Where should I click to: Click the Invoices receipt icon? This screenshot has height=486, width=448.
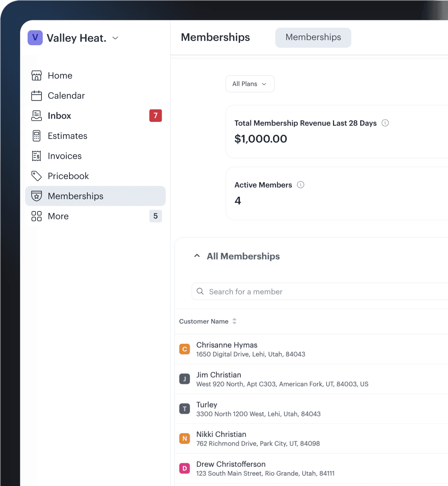coord(36,156)
